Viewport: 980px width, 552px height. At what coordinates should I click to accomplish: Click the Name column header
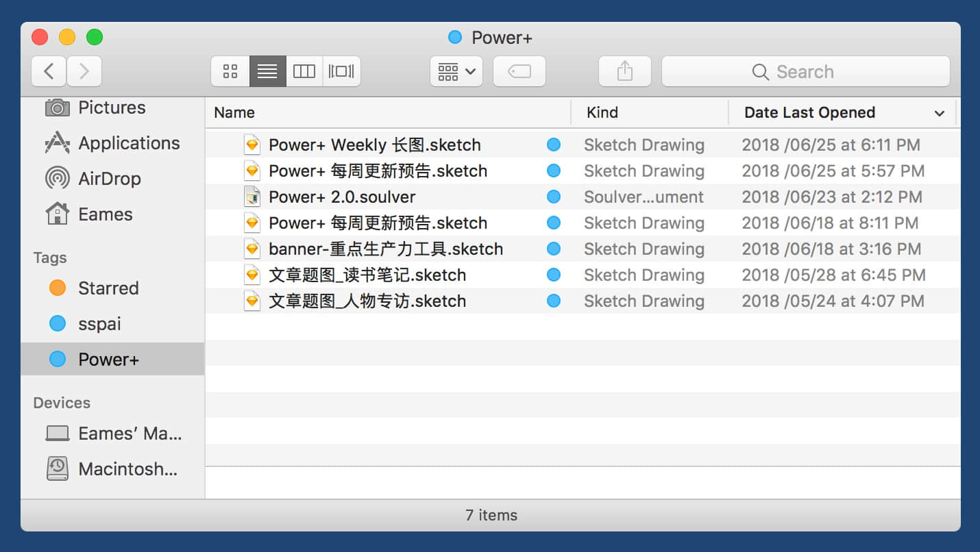pos(234,113)
